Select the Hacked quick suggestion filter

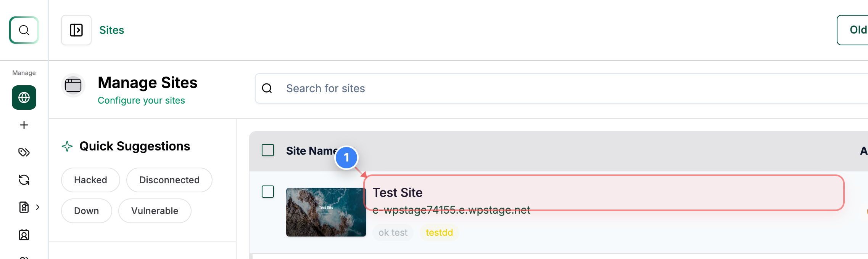pyautogui.click(x=90, y=180)
